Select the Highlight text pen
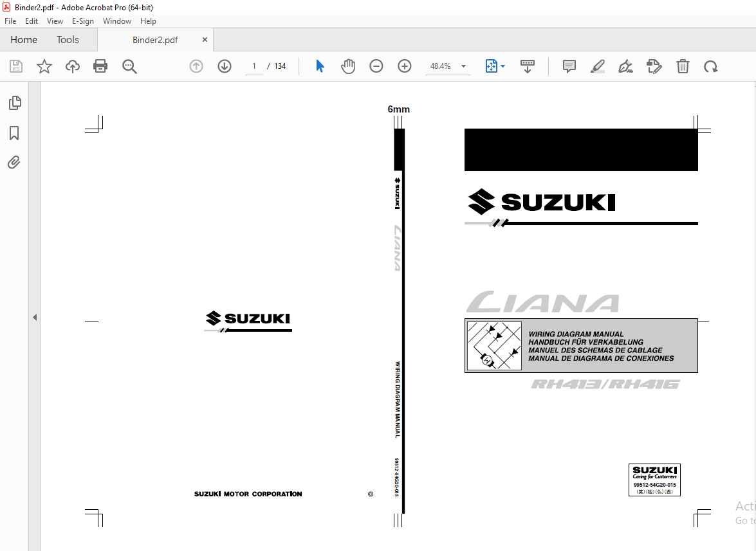The image size is (756, 551). pos(597,66)
